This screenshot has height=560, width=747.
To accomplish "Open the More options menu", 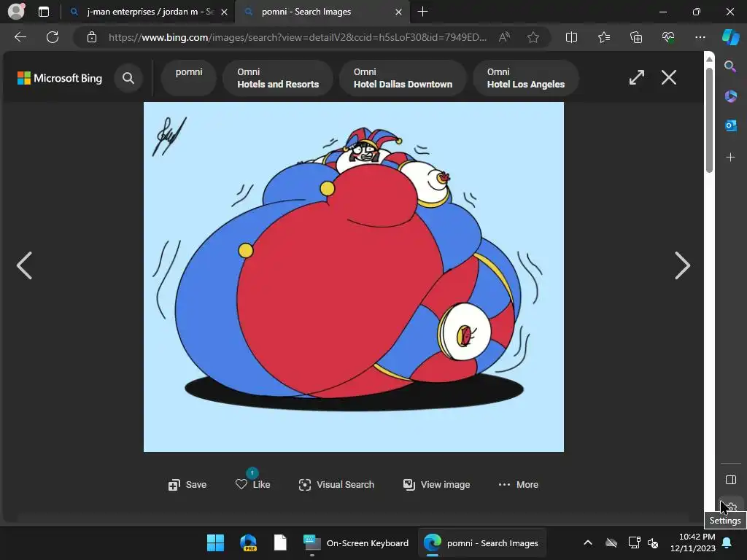I will pyautogui.click(x=519, y=484).
